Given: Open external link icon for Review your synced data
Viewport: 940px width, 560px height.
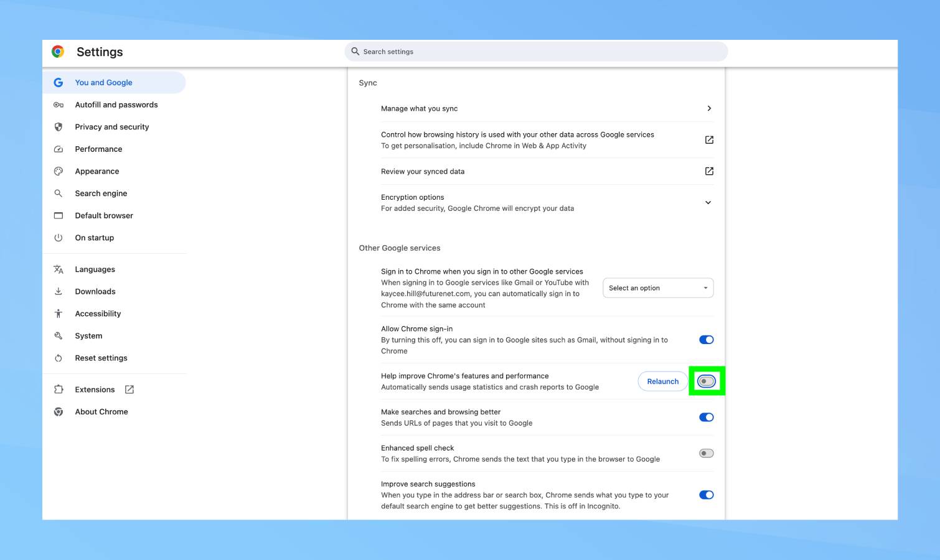Looking at the screenshot, I should pyautogui.click(x=708, y=171).
